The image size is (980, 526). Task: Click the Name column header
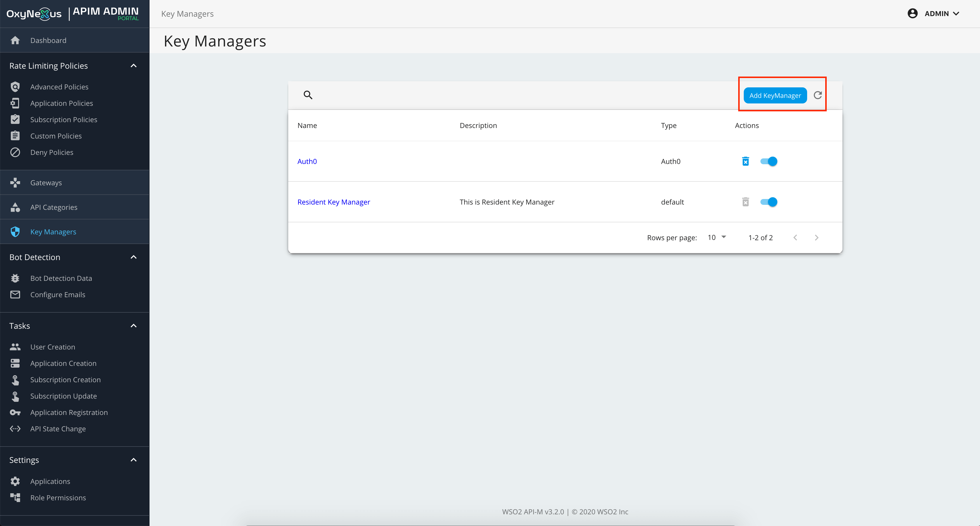(307, 126)
